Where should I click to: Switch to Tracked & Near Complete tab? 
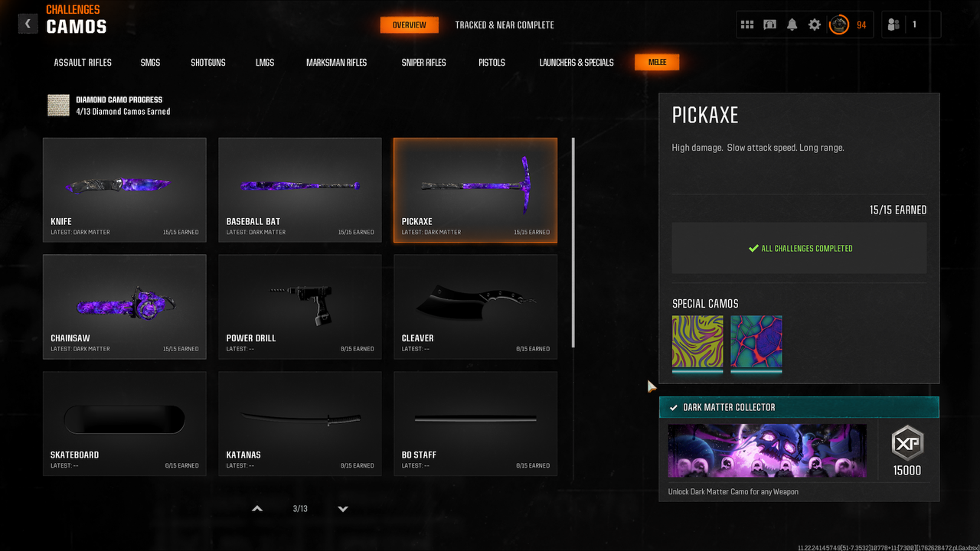pos(505,25)
